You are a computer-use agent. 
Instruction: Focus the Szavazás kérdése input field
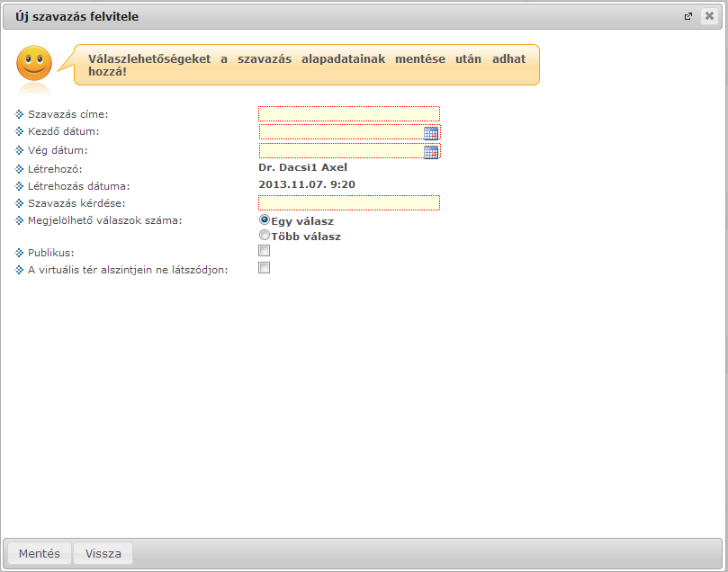click(349, 202)
